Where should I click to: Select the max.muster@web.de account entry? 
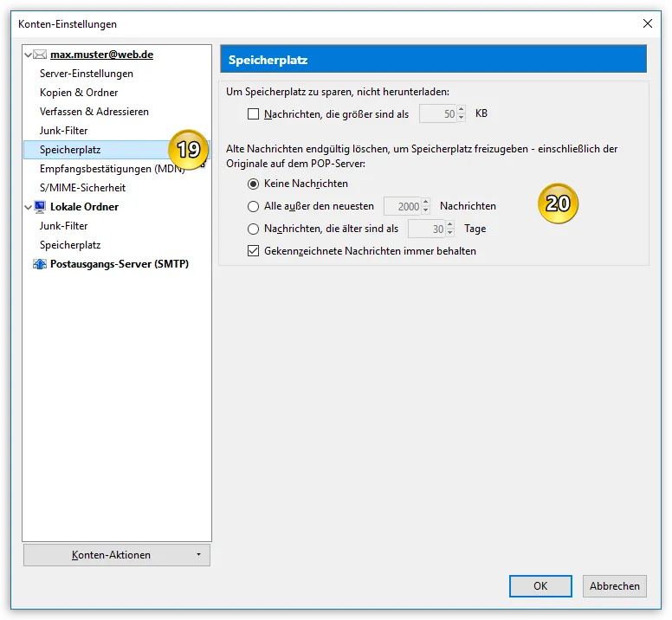pyautogui.click(x=101, y=55)
